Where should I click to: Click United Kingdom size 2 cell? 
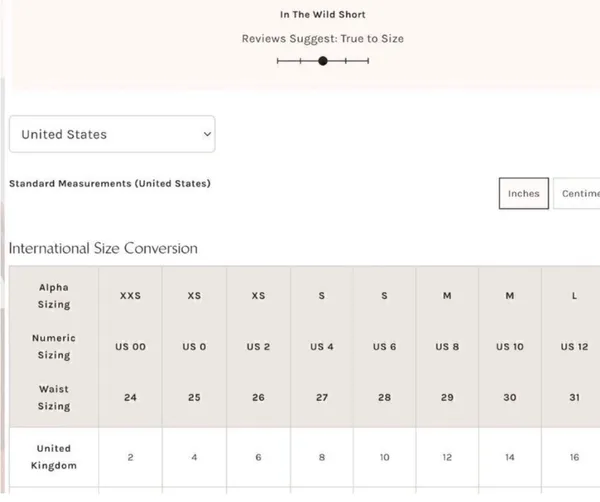pos(130,457)
